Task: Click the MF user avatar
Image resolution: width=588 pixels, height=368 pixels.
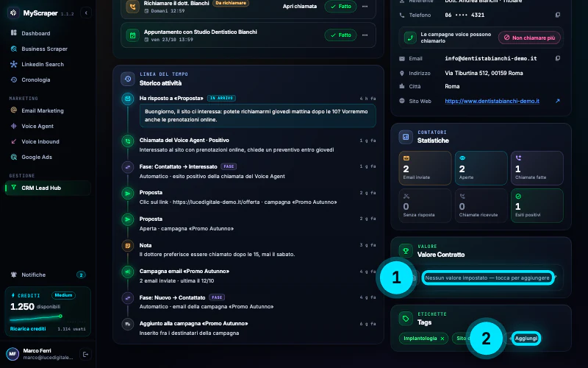Action: coord(12,354)
